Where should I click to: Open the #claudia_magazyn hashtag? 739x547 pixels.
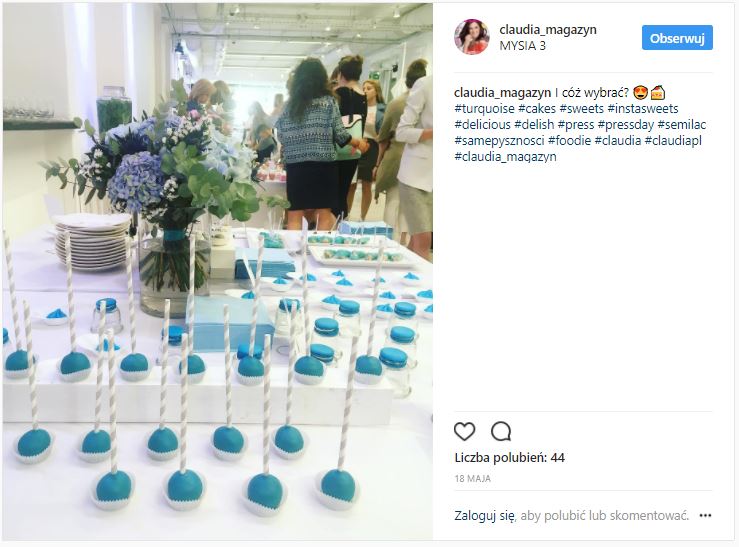(505, 157)
